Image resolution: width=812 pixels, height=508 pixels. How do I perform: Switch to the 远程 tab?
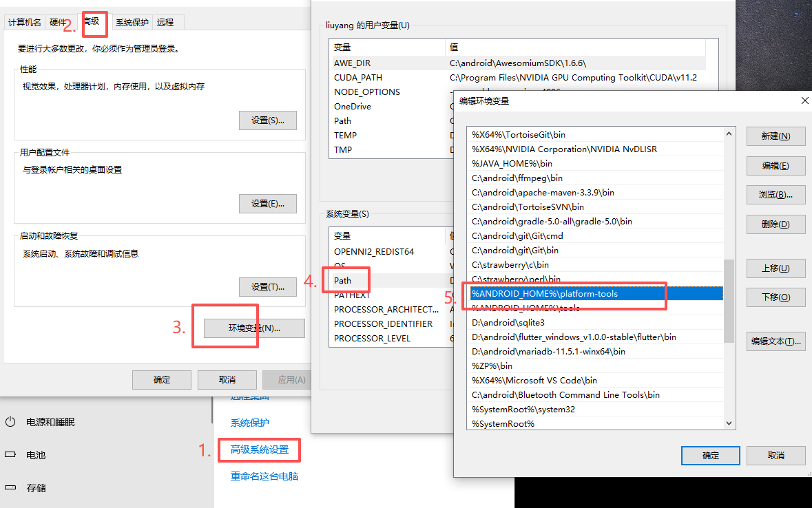point(166,23)
